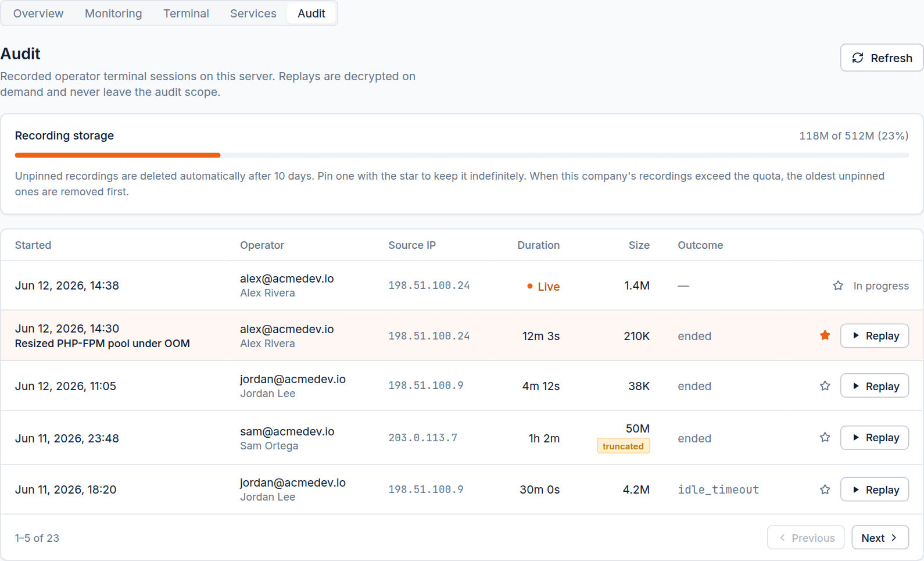Image resolution: width=924 pixels, height=561 pixels.
Task: Go to the Services tab
Action: (x=253, y=13)
